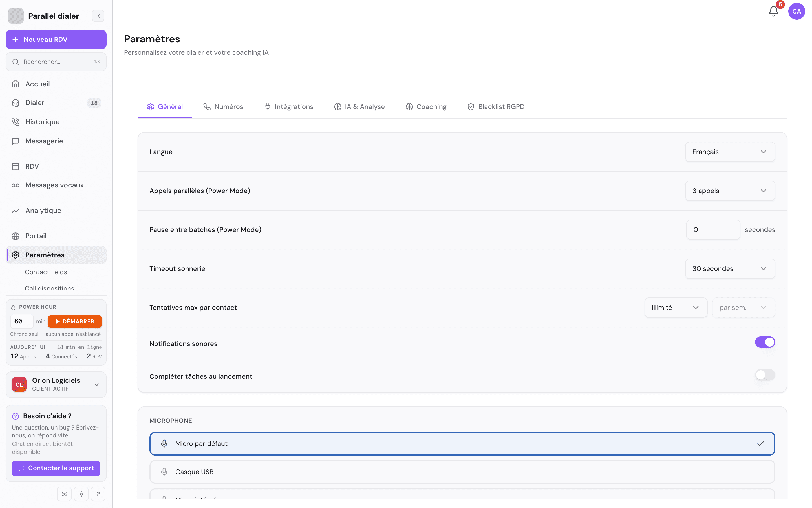Click Contacter le support button
Viewport: 812px width, 508px height.
point(56,468)
